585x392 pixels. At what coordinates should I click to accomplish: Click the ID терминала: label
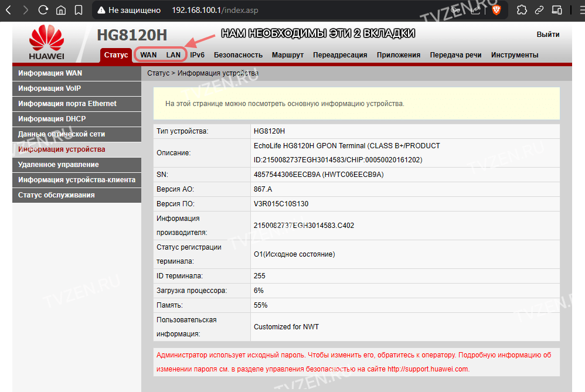click(x=179, y=276)
